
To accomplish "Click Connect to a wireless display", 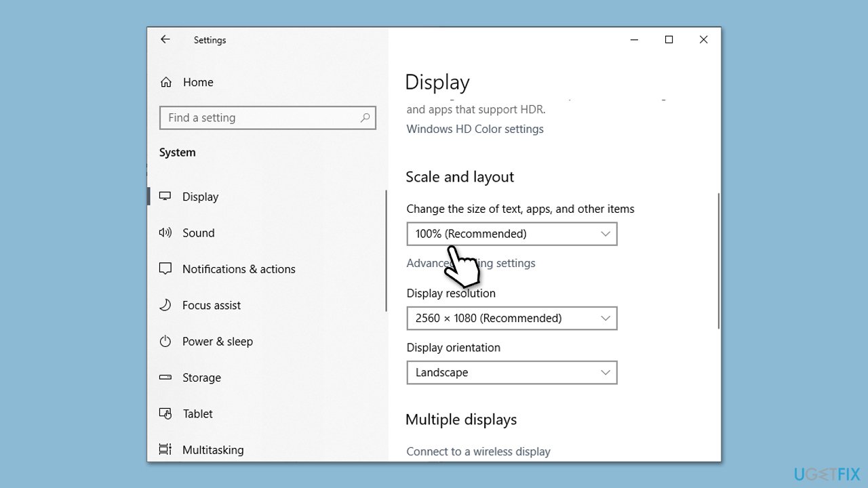I will (x=478, y=451).
